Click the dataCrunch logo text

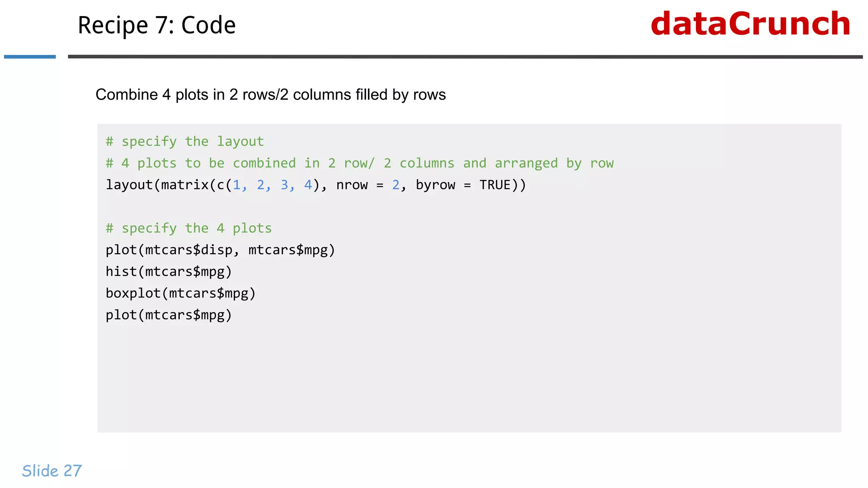coord(750,24)
